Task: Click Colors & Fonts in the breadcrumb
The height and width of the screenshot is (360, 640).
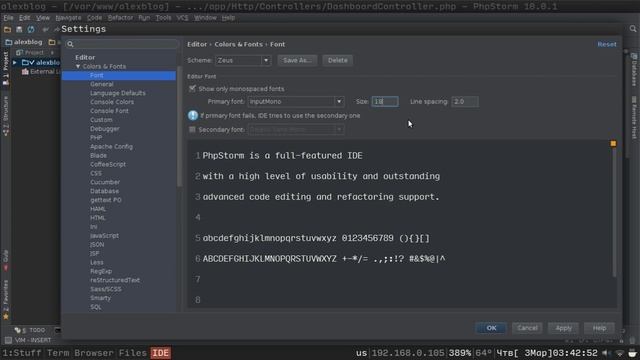Action: [239, 44]
